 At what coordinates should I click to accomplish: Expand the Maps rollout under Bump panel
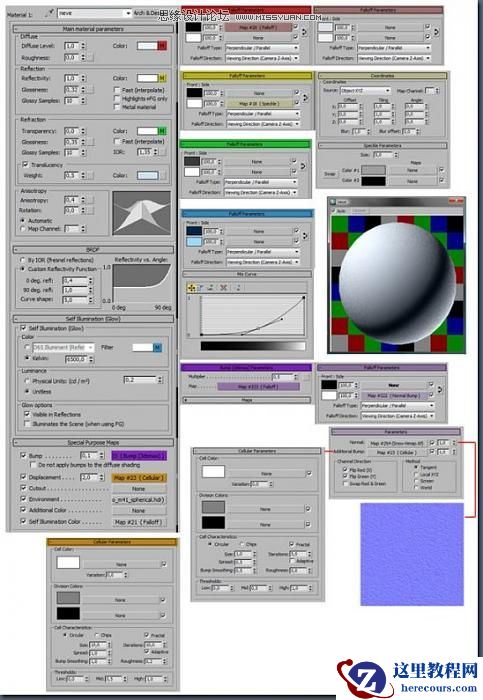click(246, 400)
